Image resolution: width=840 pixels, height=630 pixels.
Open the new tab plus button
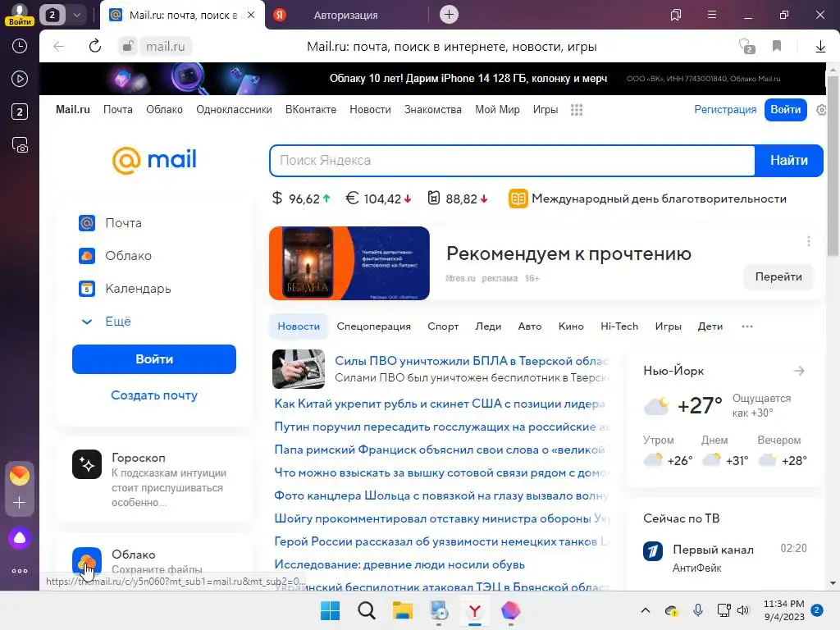(449, 15)
